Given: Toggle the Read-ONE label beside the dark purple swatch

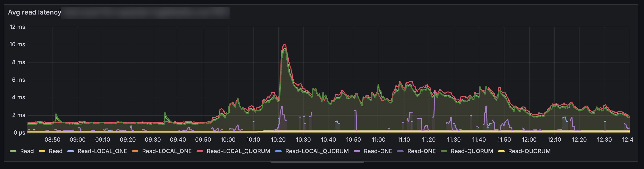Looking at the screenshot, I should [x=421, y=151].
